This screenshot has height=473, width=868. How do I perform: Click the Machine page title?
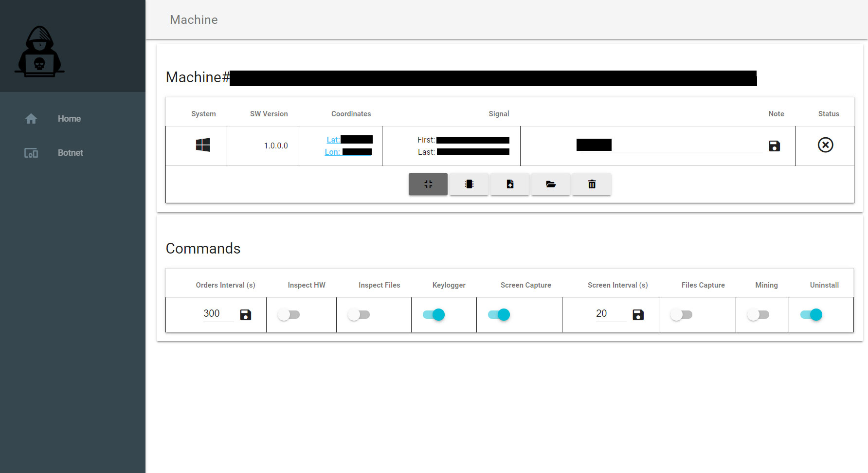[194, 19]
